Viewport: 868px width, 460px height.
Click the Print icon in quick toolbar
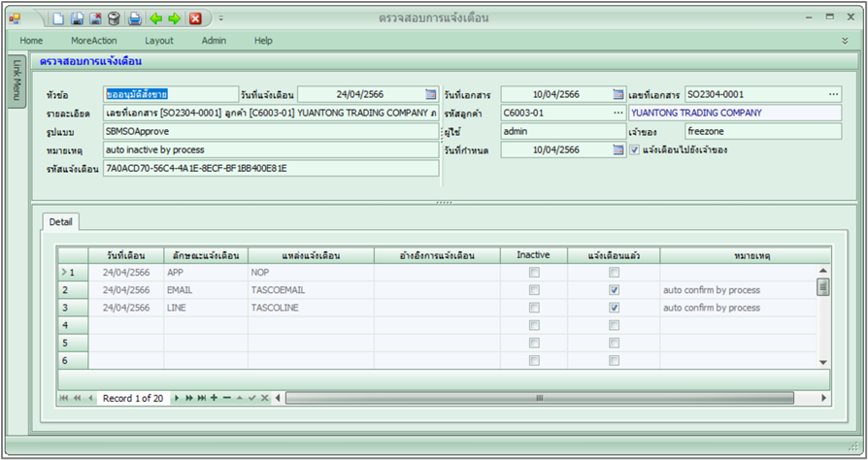[x=135, y=18]
